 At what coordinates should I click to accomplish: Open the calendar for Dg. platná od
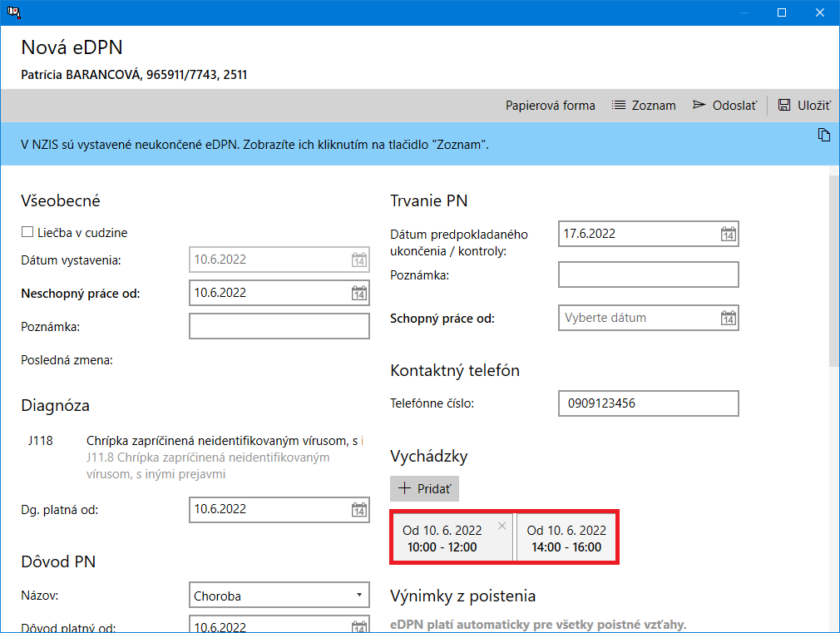click(x=358, y=509)
